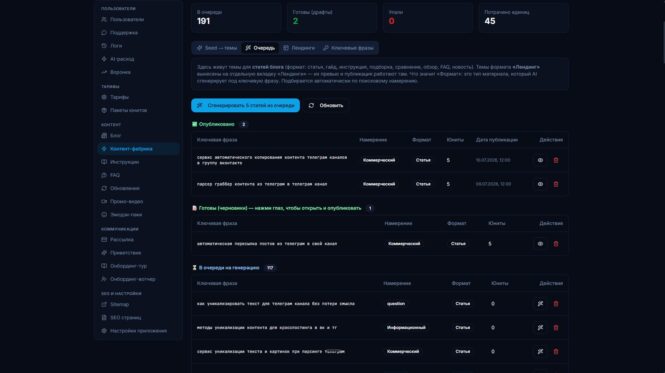
Task: Delete the 'автоматическая пересылка постов' draft row
Action: 556,244
